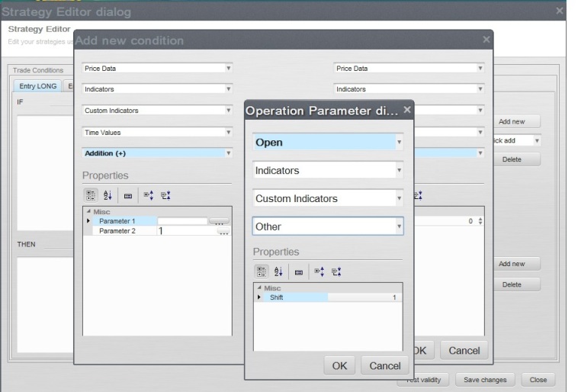Click Cancel in Operation Parameter dialog
This screenshot has height=392, width=578.
[x=385, y=366]
